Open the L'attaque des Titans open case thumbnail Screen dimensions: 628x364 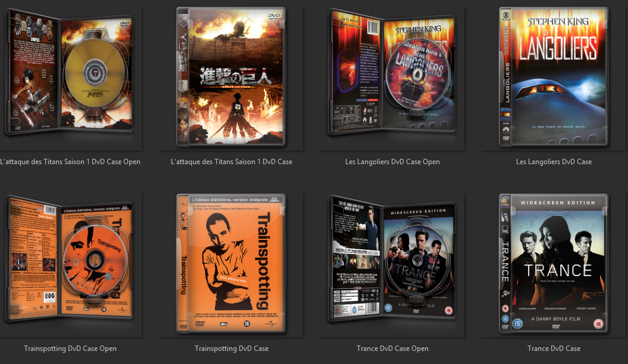click(71, 76)
